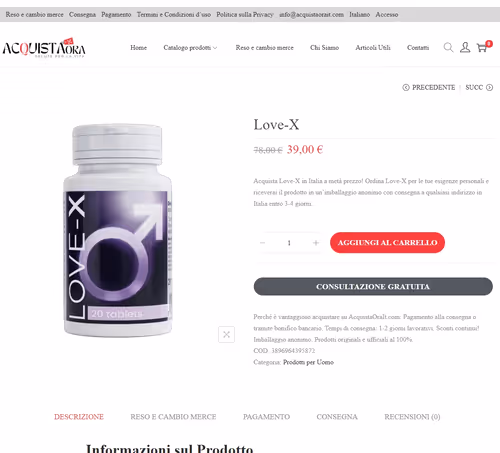Decrease quantity with minus button
Image resolution: width=500 pixels, height=453 pixels.
pyautogui.click(x=262, y=243)
